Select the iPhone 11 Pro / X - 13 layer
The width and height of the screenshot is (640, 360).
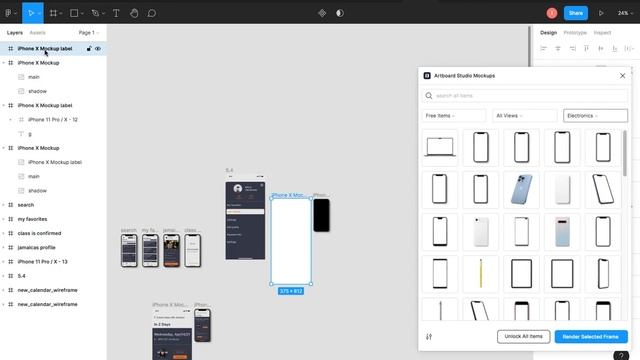(42, 262)
